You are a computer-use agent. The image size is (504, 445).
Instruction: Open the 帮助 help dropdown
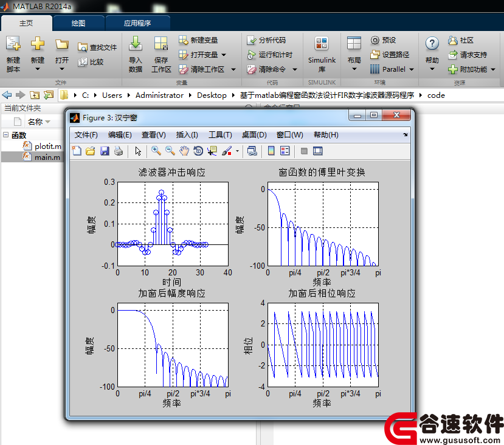click(432, 54)
